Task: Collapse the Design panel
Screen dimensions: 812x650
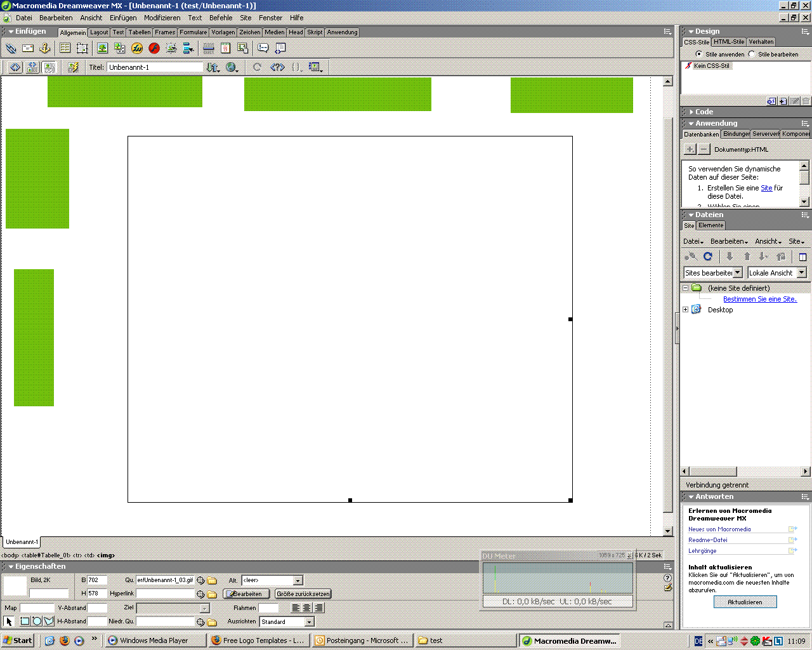Action: point(691,31)
